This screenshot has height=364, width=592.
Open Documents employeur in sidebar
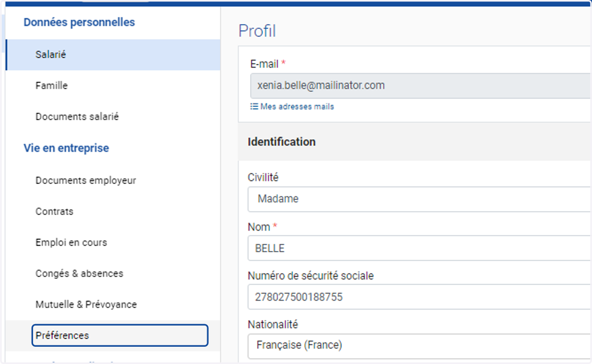click(113, 181)
